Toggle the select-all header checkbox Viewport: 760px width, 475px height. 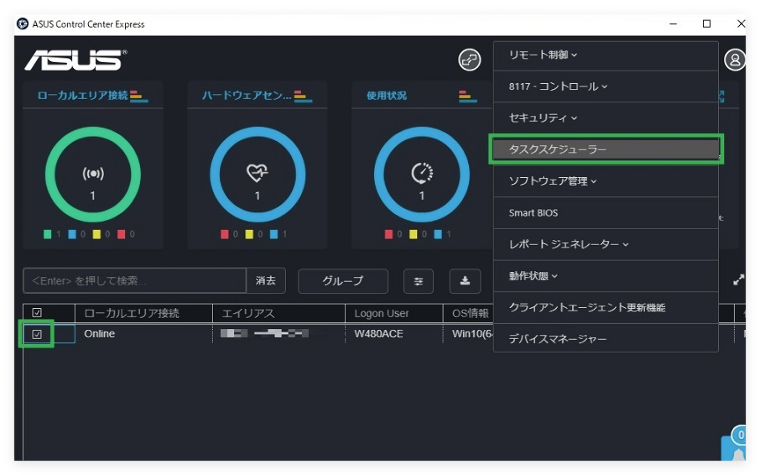click(x=37, y=313)
